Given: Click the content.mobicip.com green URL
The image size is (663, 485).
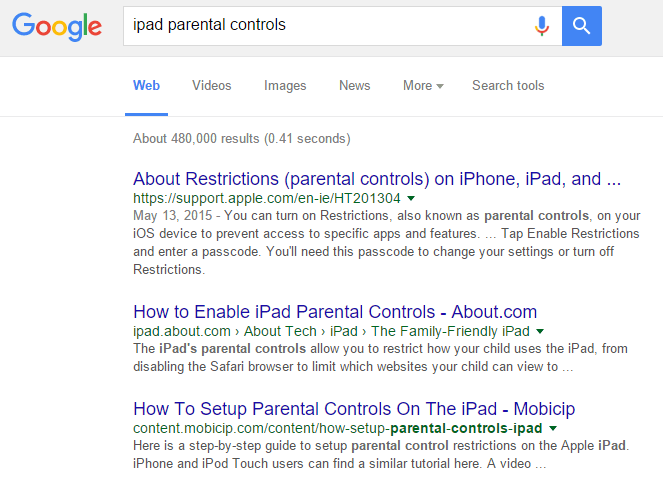Looking at the screenshot, I should (x=337, y=428).
